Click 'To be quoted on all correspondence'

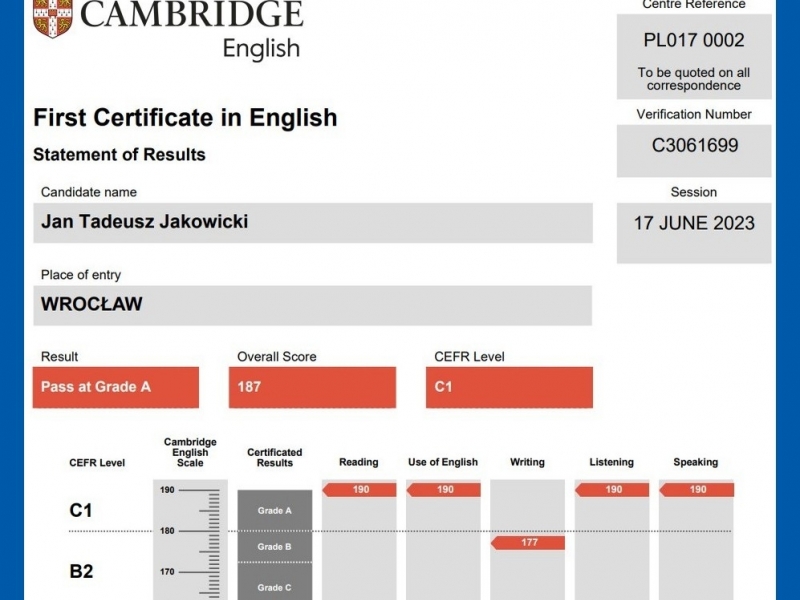694,79
